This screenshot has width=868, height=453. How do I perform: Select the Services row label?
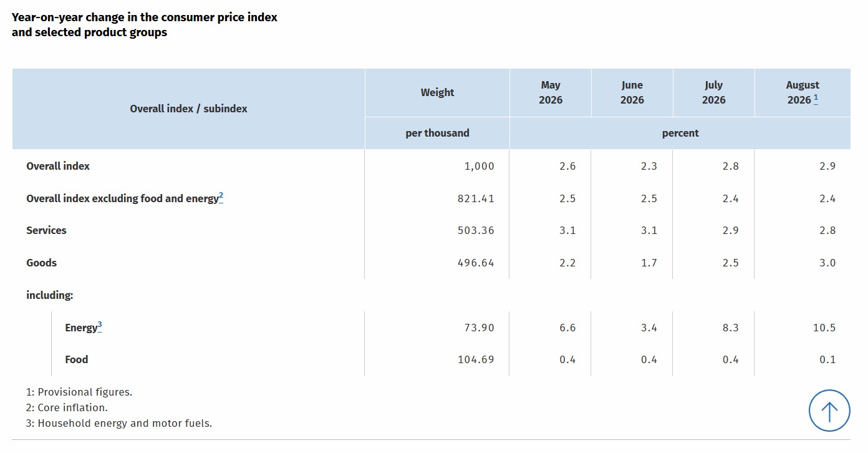pyautogui.click(x=46, y=230)
